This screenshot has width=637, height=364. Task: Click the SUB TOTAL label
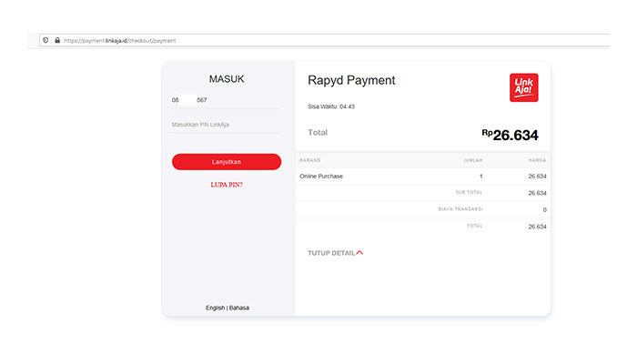[x=469, y=193]
